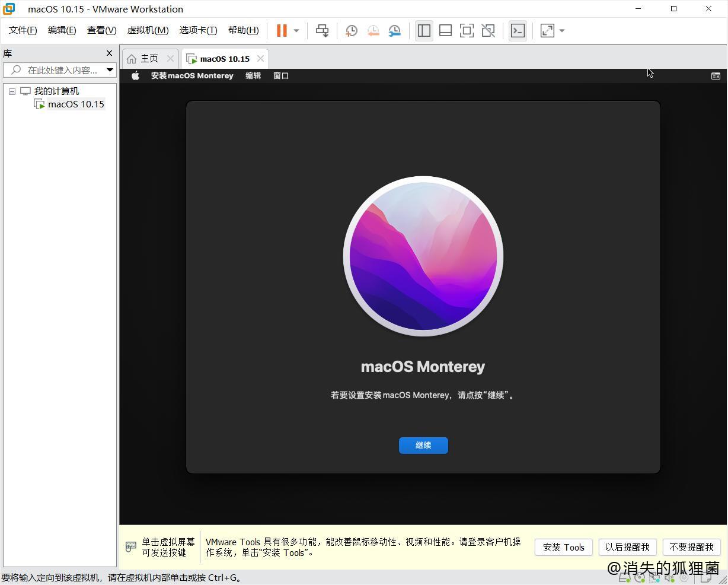
Task: Click the Unity mode toolbar icon
Action: coord(488,31)
